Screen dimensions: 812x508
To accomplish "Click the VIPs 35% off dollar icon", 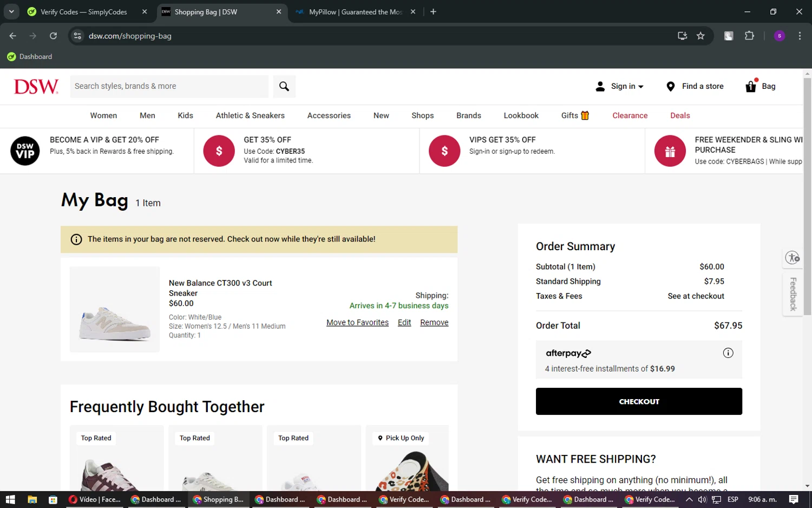I will tap(444, 151).
